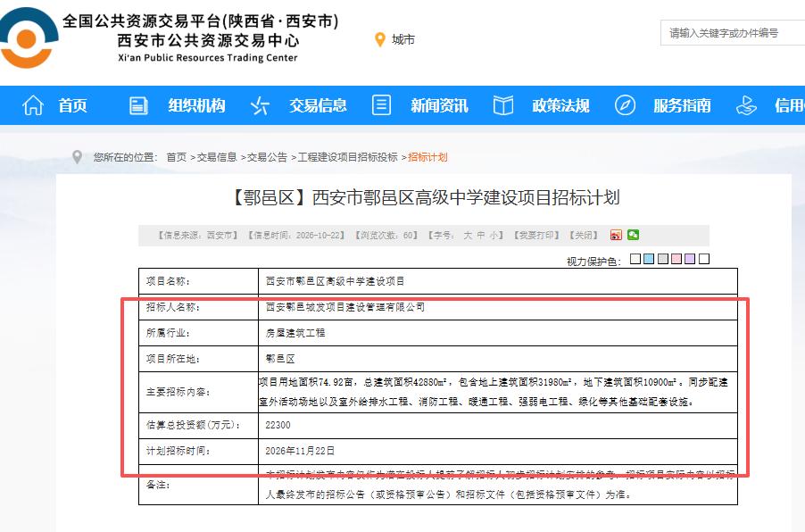Click 首页 in the breadcrumb trail
Image resolution: width=805 pixels, height=532 pixels.
[x=176, y=157]
